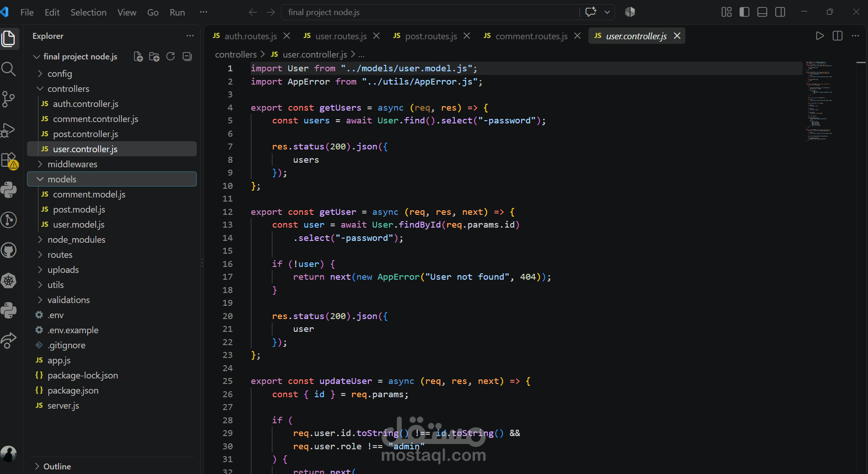This screenshot has width=868, height=474.
Task: Open the Go menu
Action: (153, 12)
